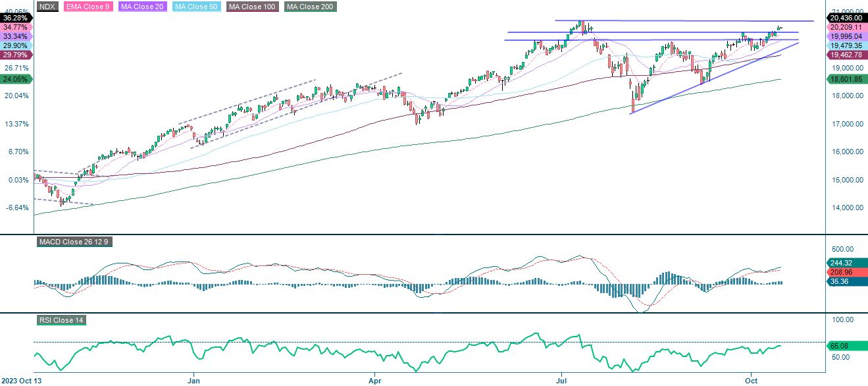Select the Jul label on the time axis

(x=562, y=381)
